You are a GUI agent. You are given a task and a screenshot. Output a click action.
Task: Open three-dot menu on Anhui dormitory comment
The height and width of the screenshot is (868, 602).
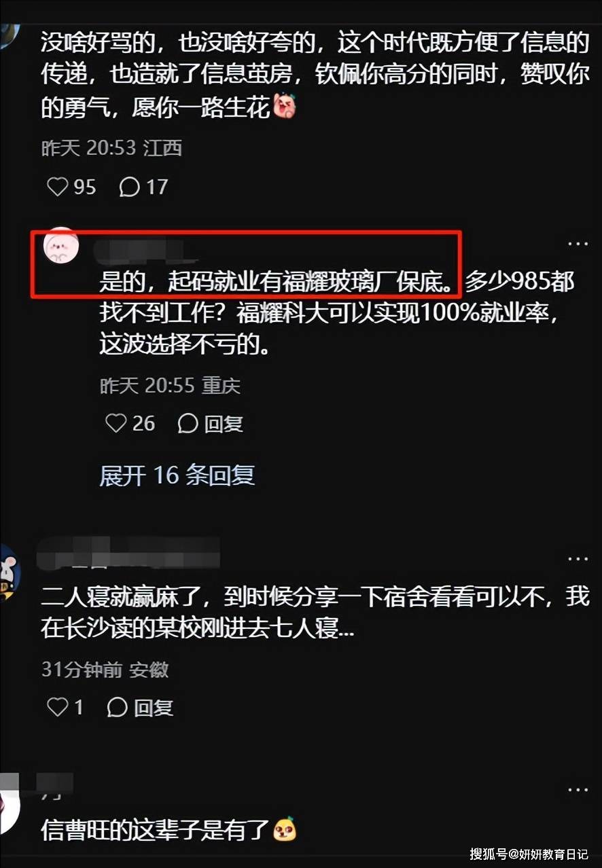click(578, 559)
